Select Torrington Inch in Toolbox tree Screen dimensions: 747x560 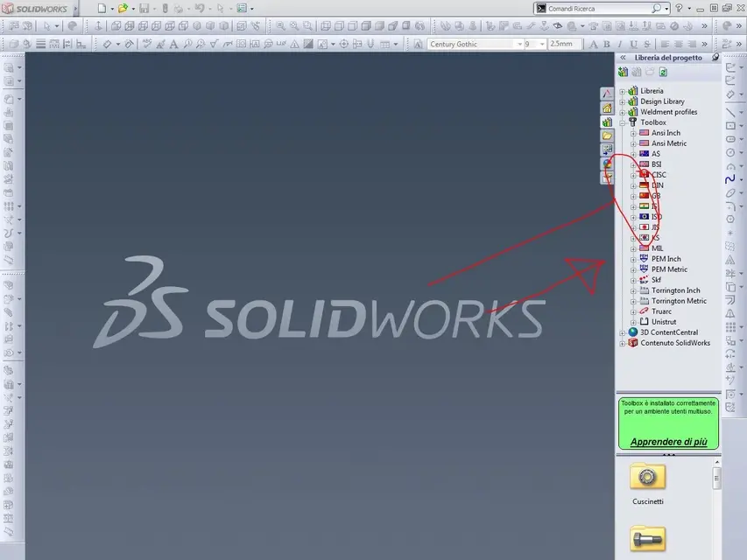tap(675, 290)
